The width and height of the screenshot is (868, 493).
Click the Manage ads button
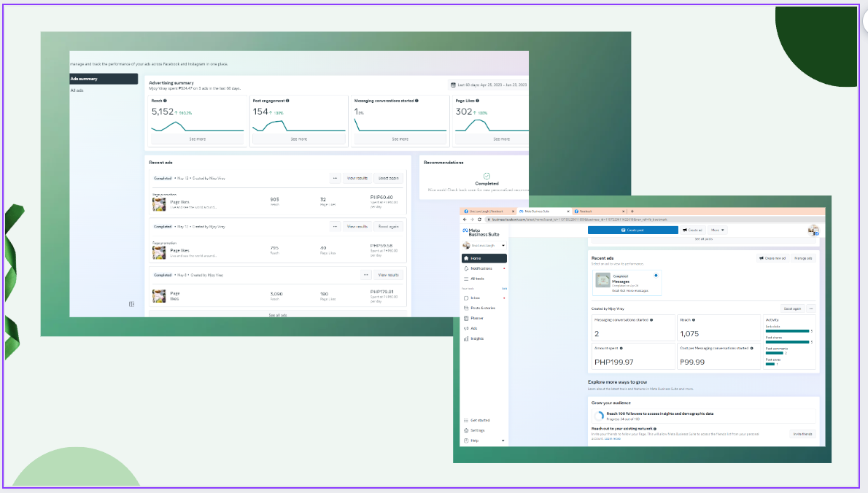[803, 258]
